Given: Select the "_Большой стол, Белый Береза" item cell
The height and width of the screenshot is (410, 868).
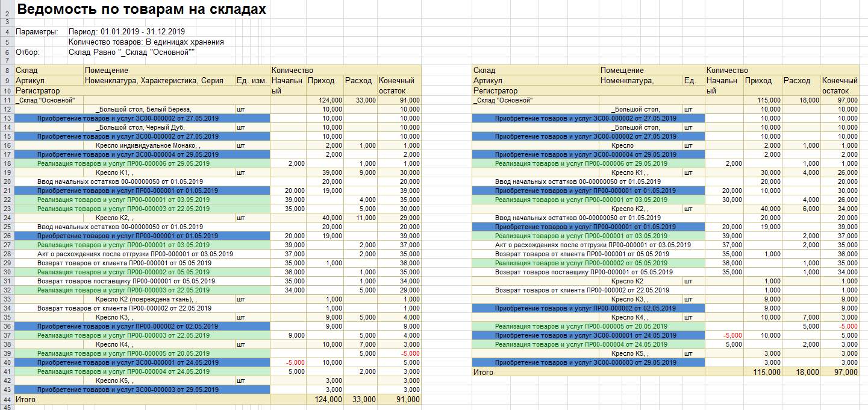Looking at the screenshot, I should pos(143,109).
